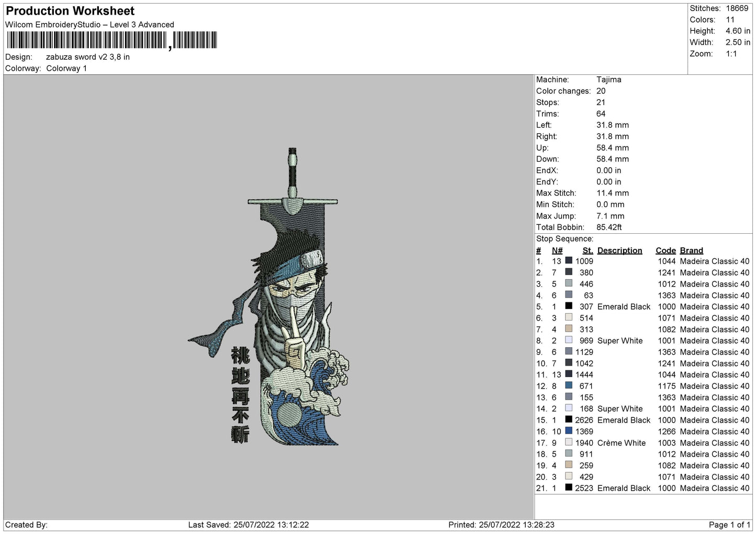Click the zabuza sword embroidery design preview

(268, 297)
